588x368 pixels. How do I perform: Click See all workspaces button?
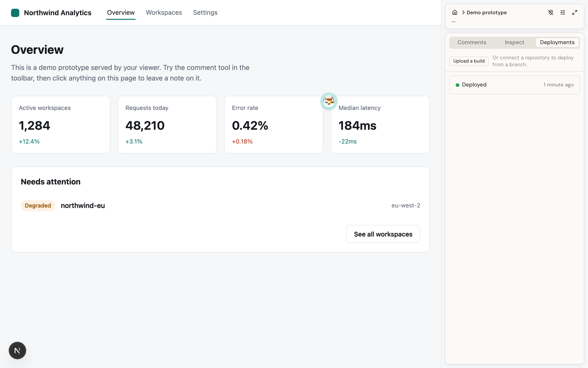click(383, 234)
